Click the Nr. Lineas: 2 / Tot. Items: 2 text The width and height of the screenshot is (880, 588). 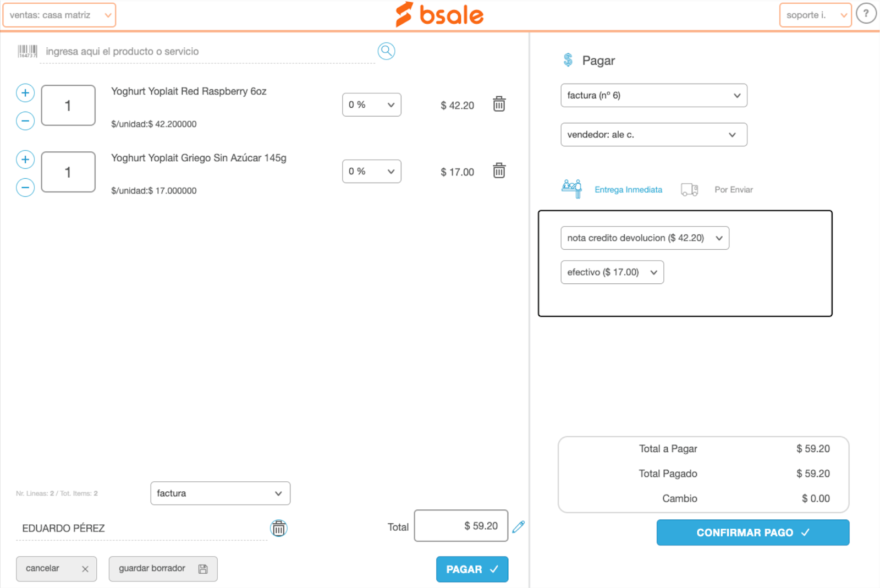[57, 493]
